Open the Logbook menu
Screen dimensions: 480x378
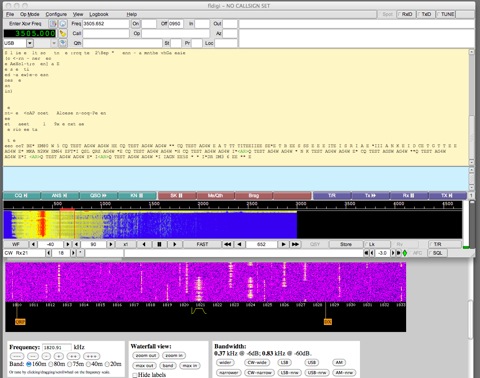click(99, 14)
